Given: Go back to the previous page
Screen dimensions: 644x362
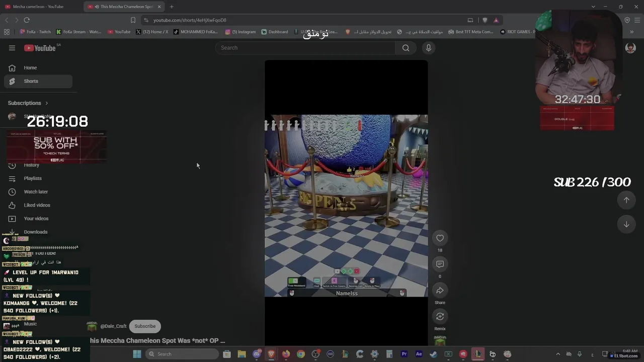Looking at the screenshot, I should coord(7,20).
